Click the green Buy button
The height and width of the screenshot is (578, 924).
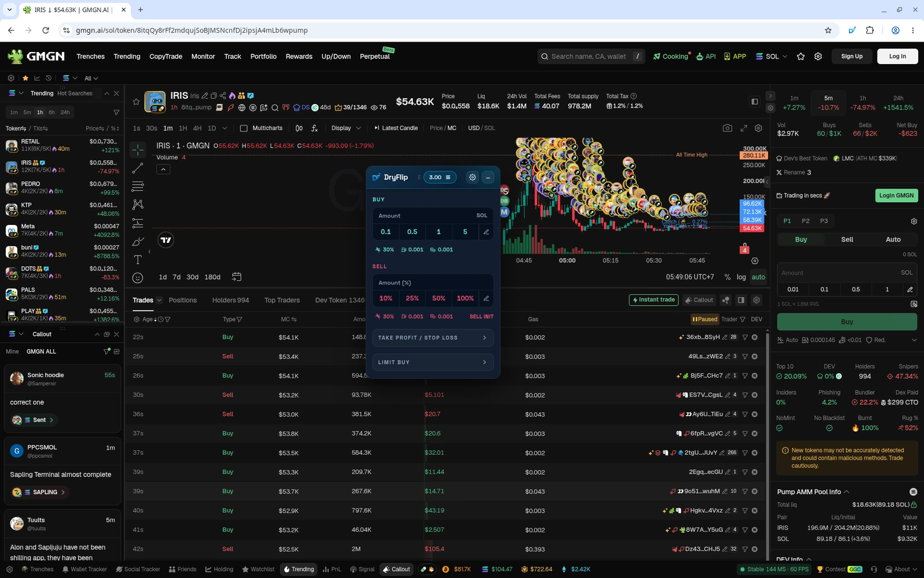[847, 322]
